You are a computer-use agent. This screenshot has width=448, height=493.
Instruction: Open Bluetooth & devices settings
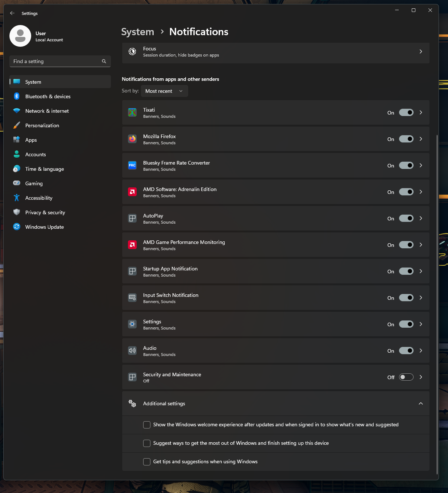(48, 96)
